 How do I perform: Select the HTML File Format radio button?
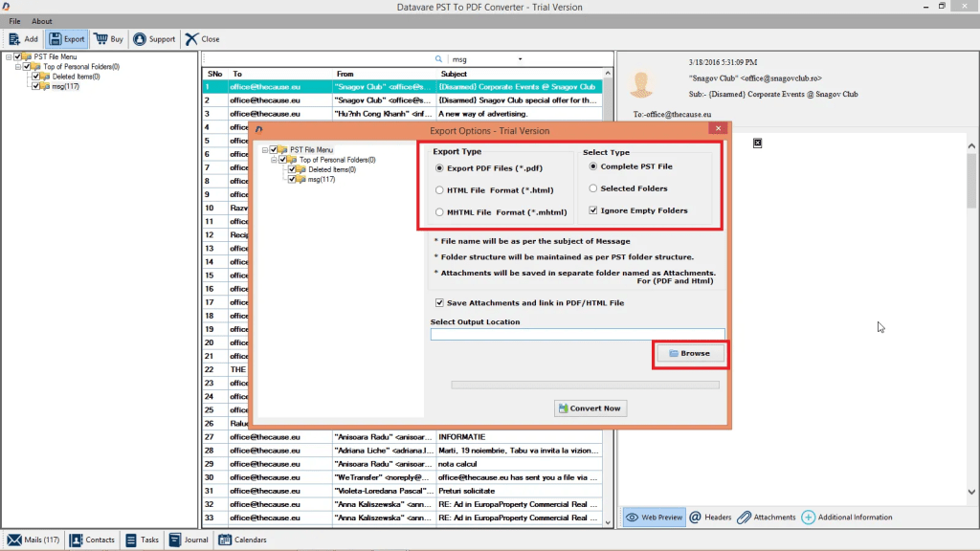coord(439,190)
